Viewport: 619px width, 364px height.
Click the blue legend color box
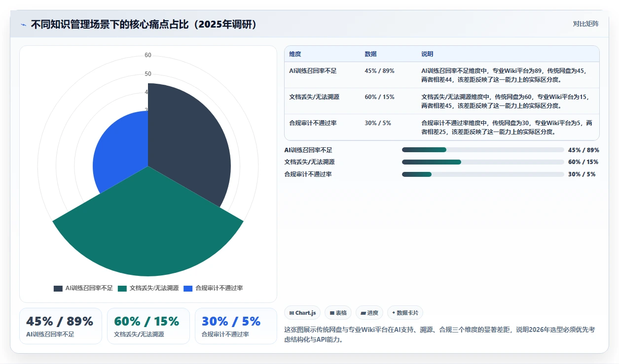coord(188,288)
